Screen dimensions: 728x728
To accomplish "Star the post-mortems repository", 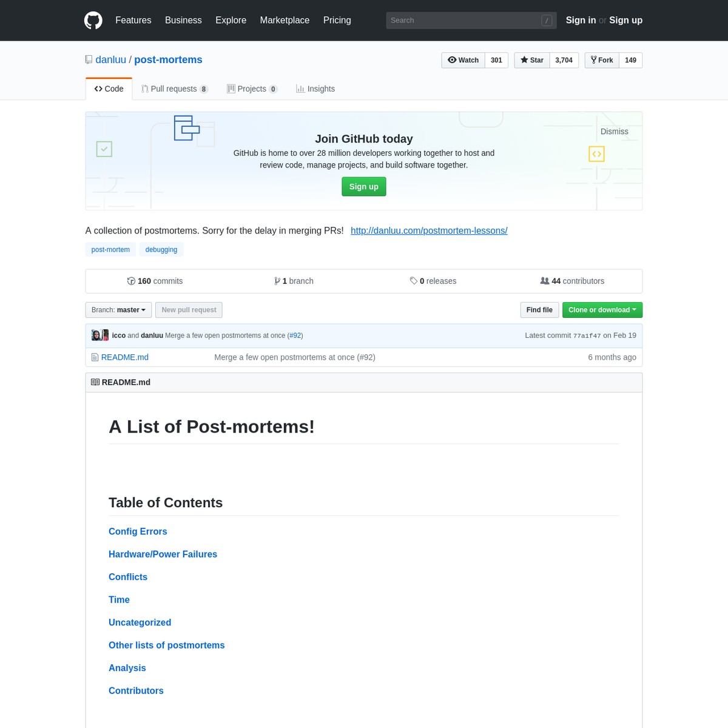I will [x=532, y=60].
